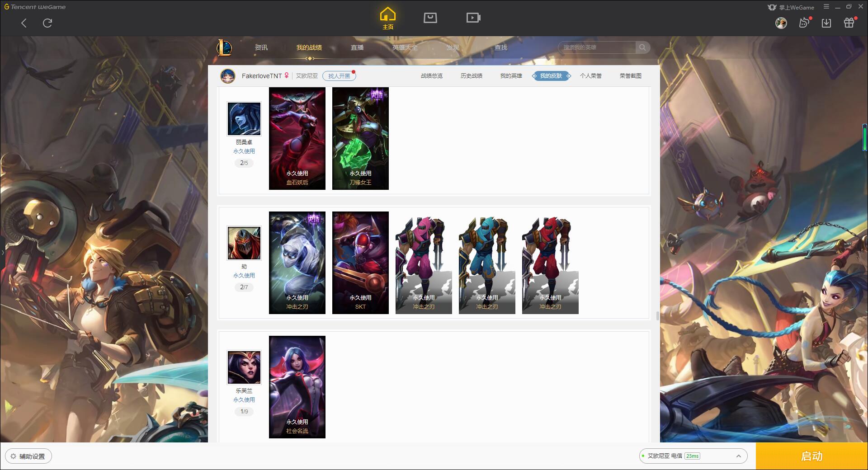Click the 艾欧尼亚 server label by username
The width and height of the screenshot is (868, 470).
click(307, 76)
